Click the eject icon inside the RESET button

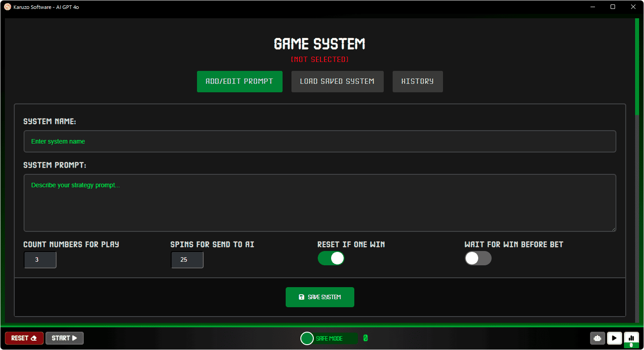point(33,338)
